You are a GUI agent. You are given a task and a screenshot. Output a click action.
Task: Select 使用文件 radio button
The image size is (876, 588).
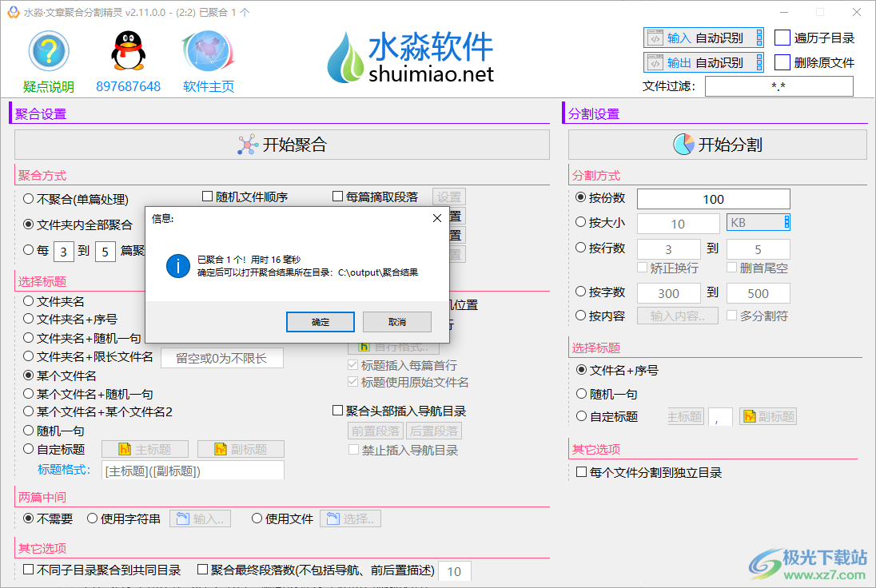(x=257, y=518)
